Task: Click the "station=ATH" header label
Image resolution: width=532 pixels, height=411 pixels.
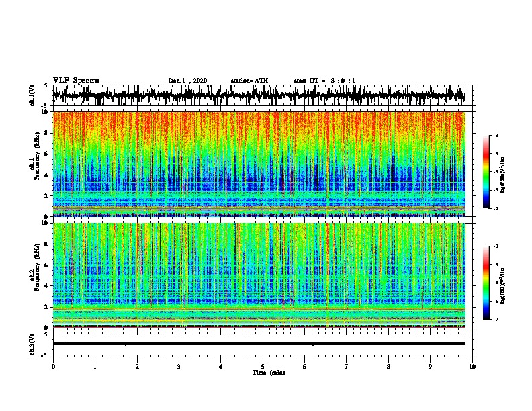Action: tap(249, 81)
